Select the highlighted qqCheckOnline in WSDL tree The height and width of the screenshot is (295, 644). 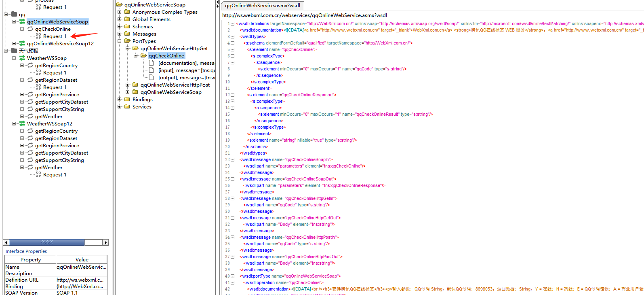[166, 55]
